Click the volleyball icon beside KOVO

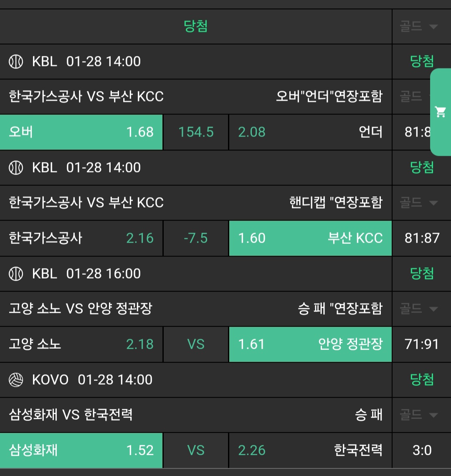pyautogui.click(x=16, y=380)
